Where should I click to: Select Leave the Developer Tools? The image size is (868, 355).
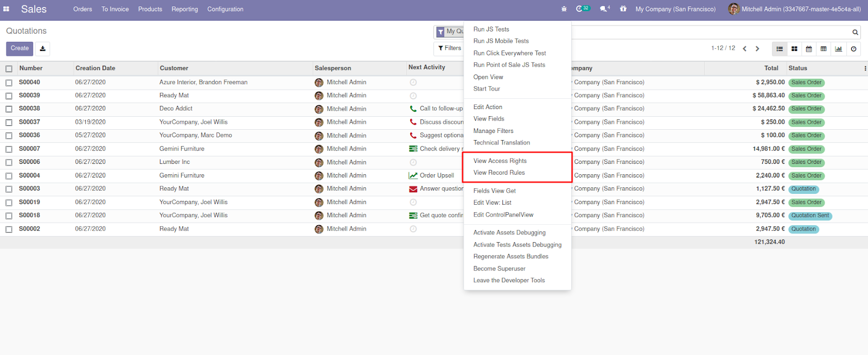509,280
